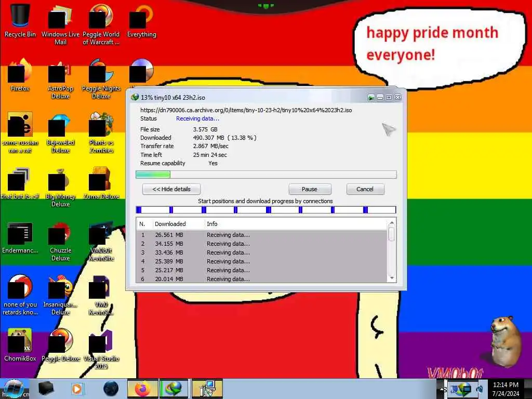The image size is (532, 399).
Task: Select connection row 6 with 20.014 MB
Action: [x=262, y=279]
